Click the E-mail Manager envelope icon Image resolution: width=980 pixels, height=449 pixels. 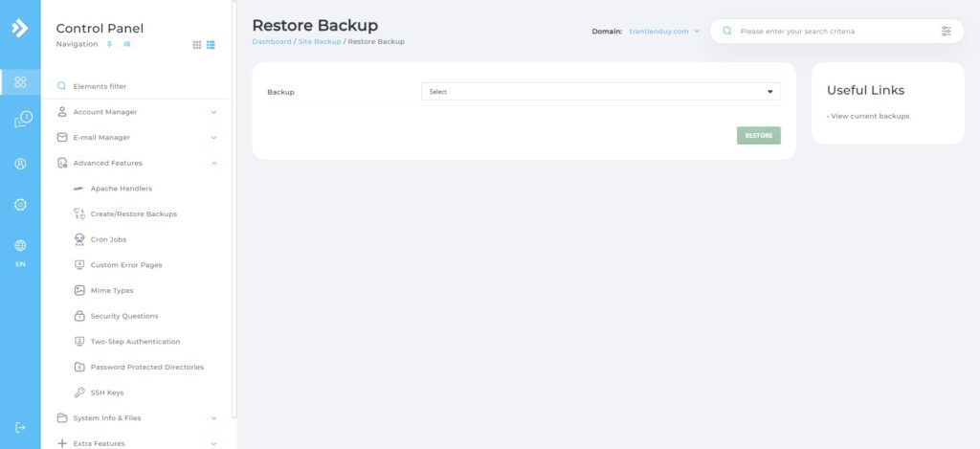(62, 137)
